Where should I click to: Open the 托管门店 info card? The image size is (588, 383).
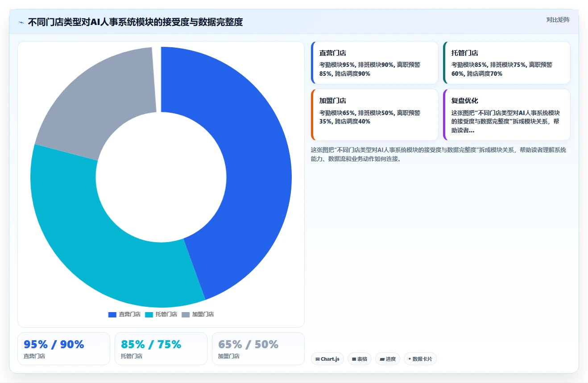pos(506,62)
